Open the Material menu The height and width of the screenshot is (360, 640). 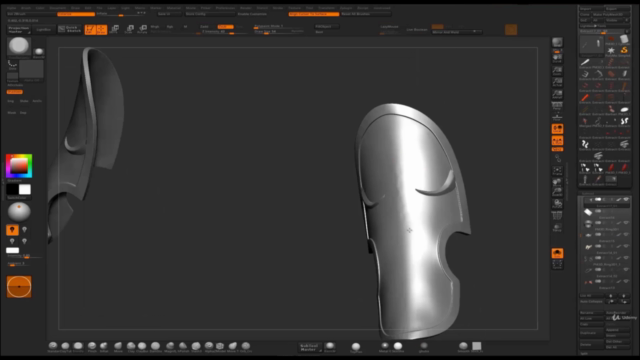(x=173, y=8)
